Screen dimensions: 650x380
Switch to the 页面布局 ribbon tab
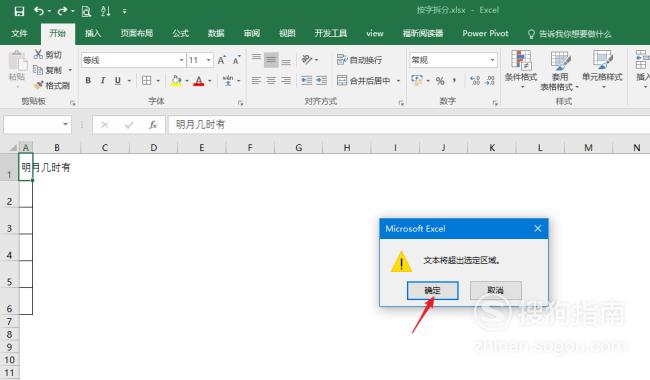(137, 34)
